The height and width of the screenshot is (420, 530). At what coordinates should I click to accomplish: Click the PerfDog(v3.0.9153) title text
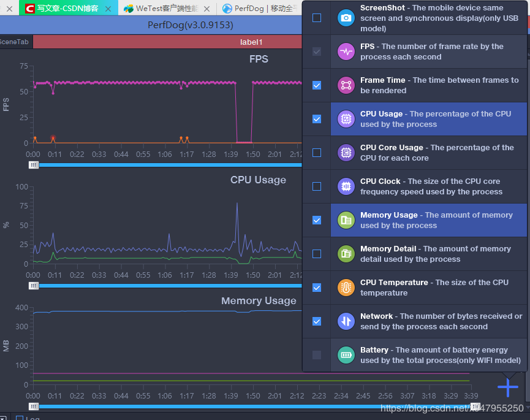[191, 25]
